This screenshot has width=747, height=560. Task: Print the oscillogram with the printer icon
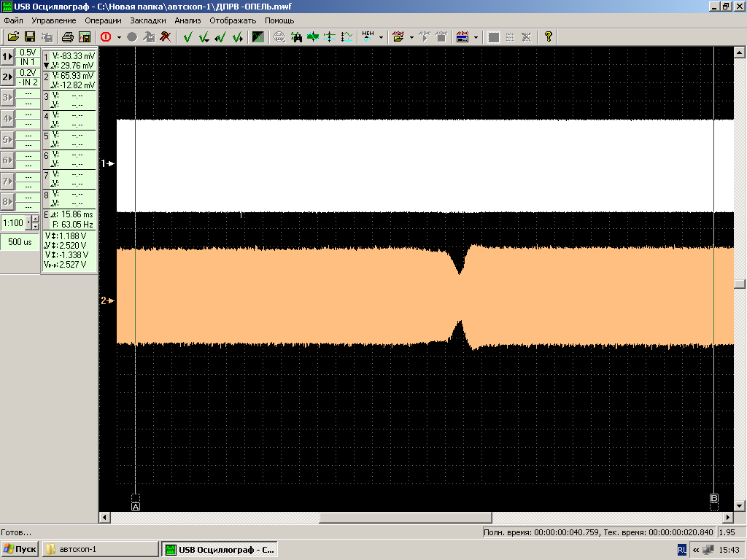tap(68, 37)
